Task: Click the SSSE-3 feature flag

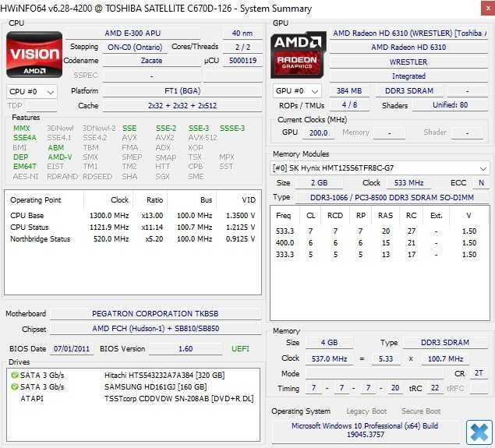Action: click(x=232, y=129)
